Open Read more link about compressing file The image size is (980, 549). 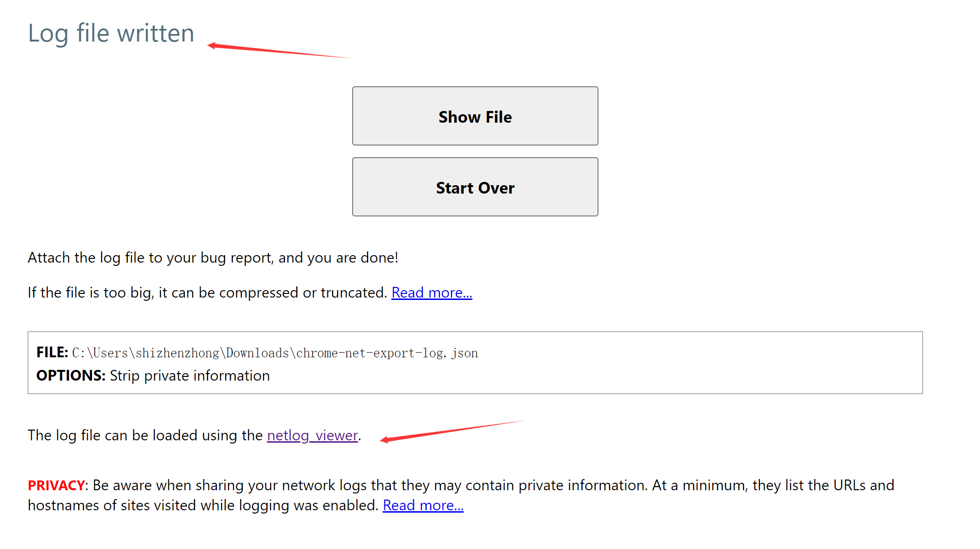point(431,292)
